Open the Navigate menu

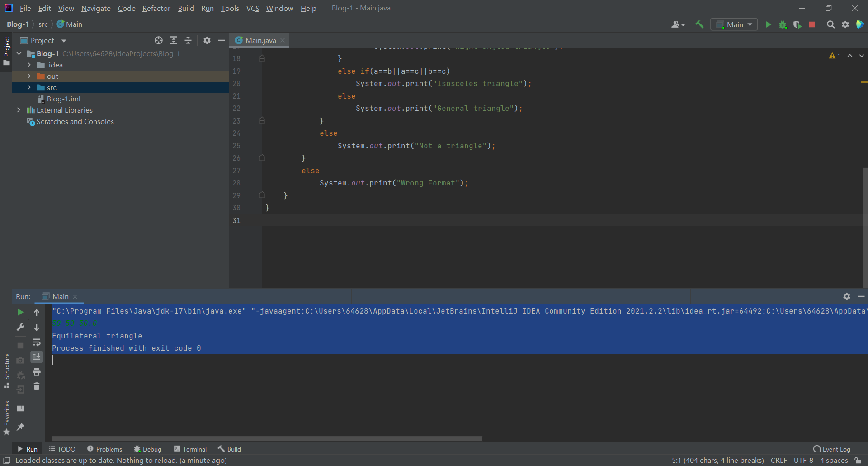pyautogui.click(x=96, y=8)
